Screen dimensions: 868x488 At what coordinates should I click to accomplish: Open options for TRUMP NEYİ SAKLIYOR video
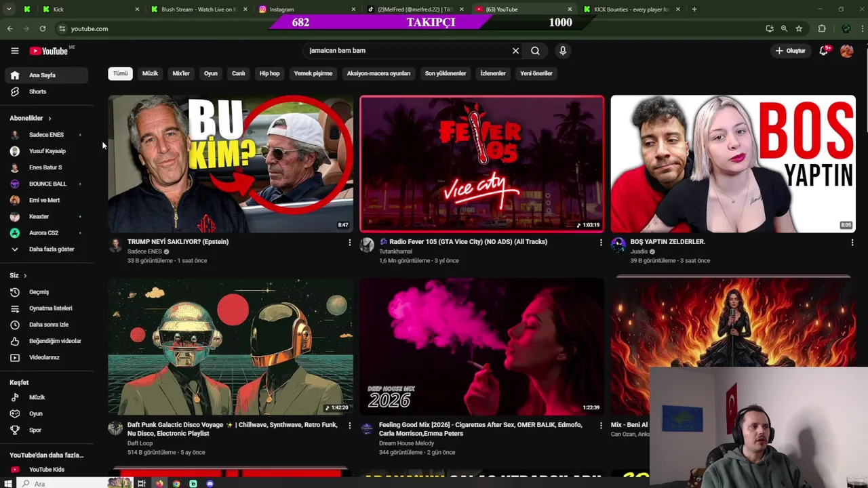350,243
